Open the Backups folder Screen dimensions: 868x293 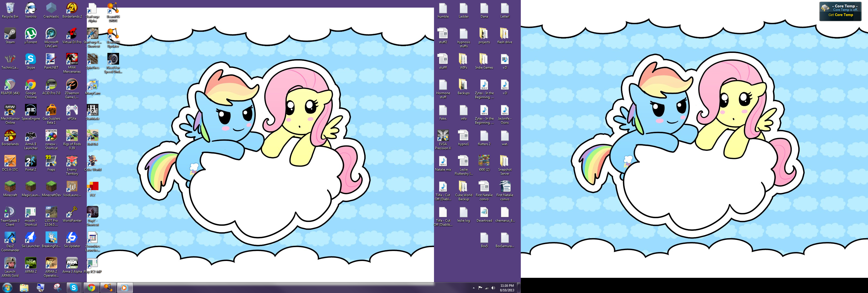pyautogui.click(x=463, y=87)
